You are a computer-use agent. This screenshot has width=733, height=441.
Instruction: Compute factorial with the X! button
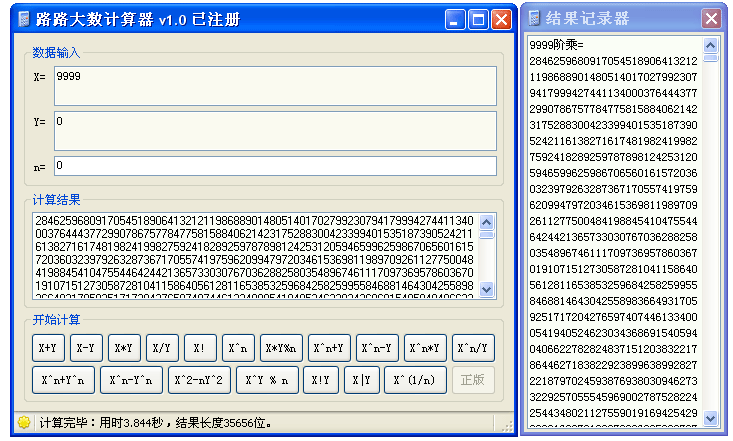[x=200, y=348]
